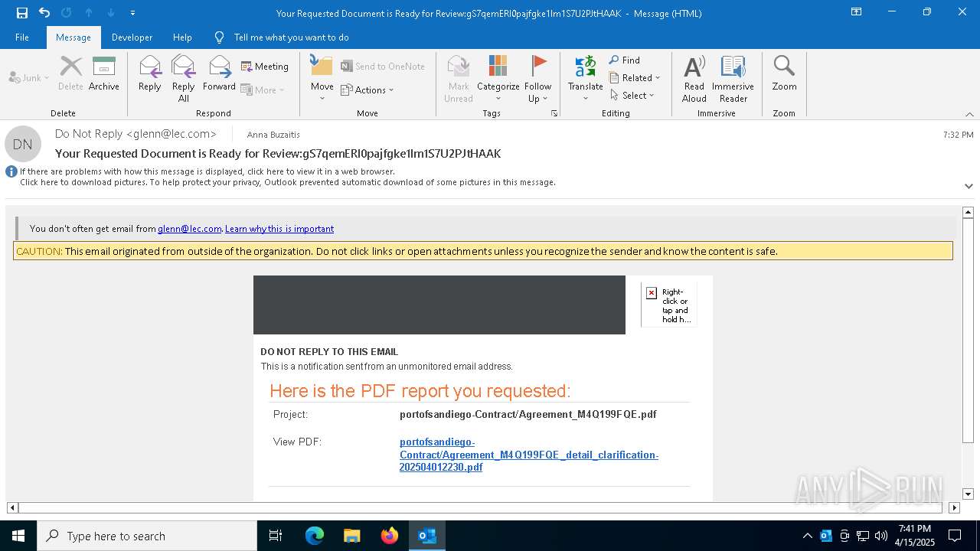
Task: Open the Move folder dropdown
Action: click(x=322, y=78)
